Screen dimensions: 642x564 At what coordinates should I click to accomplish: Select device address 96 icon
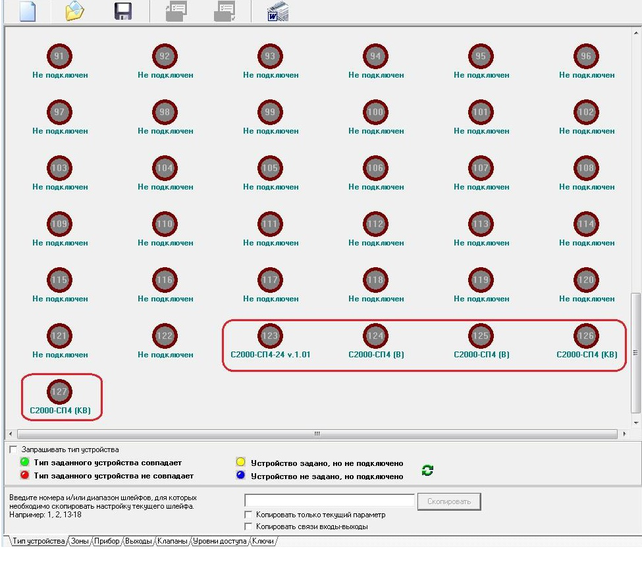[x=586, y=56]
